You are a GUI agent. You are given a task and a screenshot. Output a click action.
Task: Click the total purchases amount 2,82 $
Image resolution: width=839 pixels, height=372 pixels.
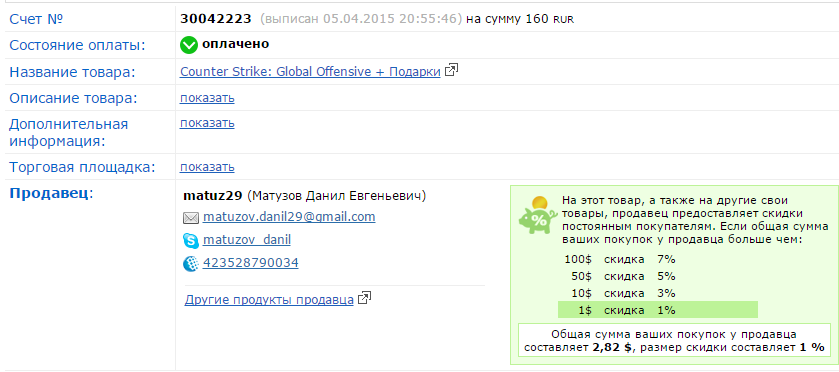[612, 347]
